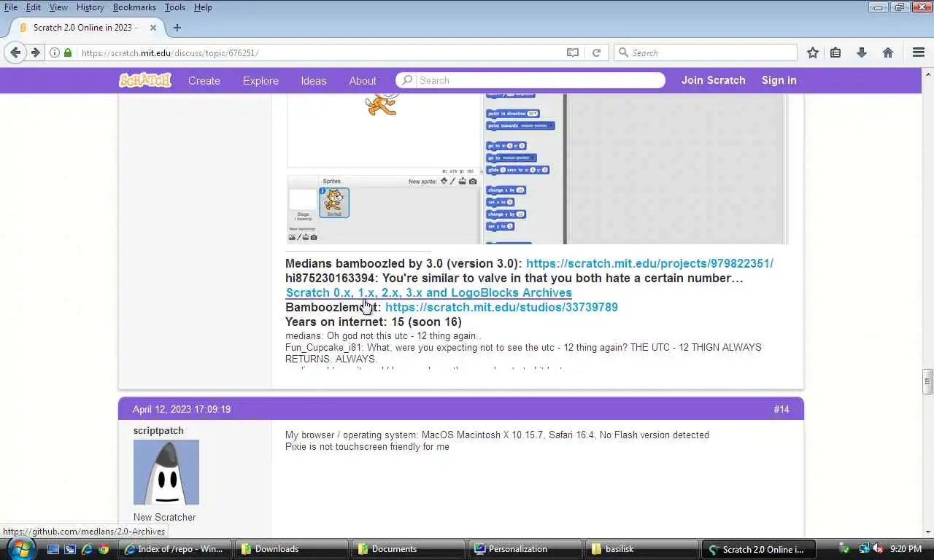This screenshot has width=934, height=560.
Task: Reload the page with the refresh icon
Action: (596, 52)
